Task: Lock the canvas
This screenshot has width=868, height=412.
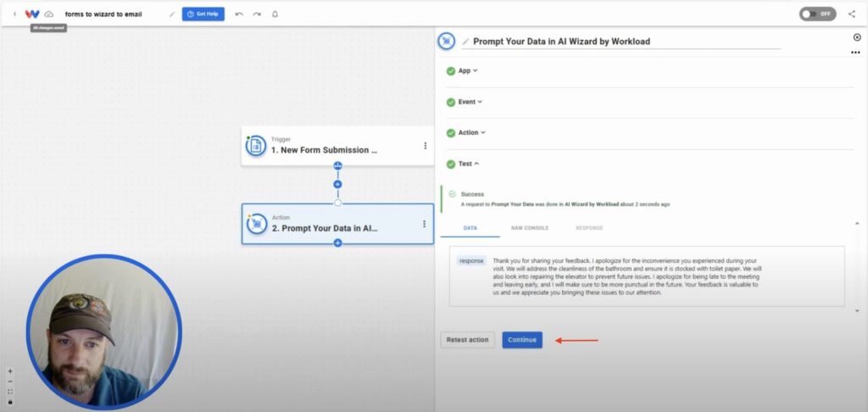Action: click(x=10, y=402)
